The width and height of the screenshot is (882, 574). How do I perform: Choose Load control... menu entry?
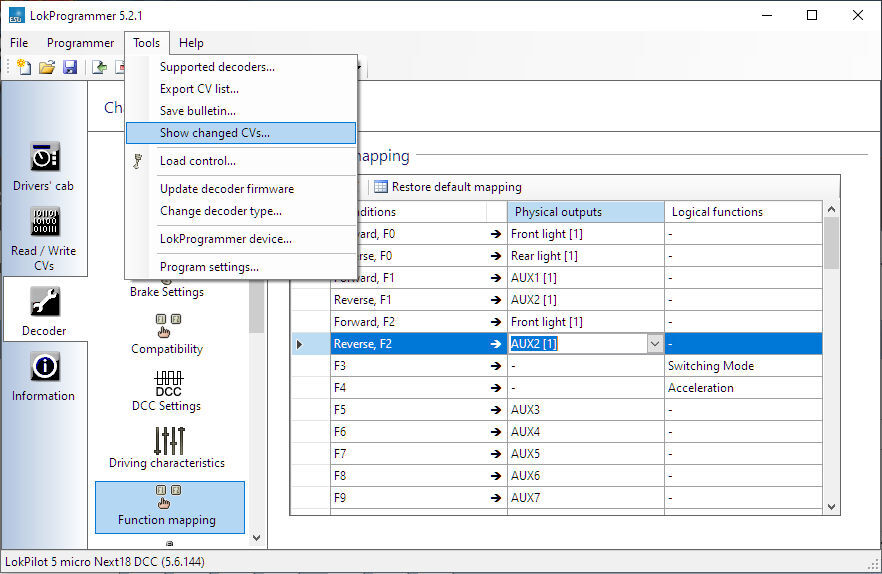coord(241,161)
